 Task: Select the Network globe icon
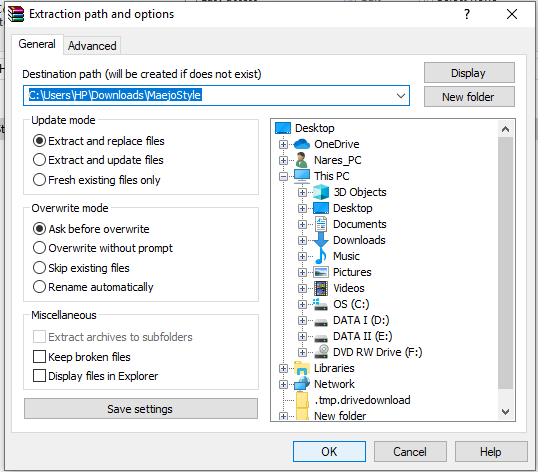tap(302, 384)
